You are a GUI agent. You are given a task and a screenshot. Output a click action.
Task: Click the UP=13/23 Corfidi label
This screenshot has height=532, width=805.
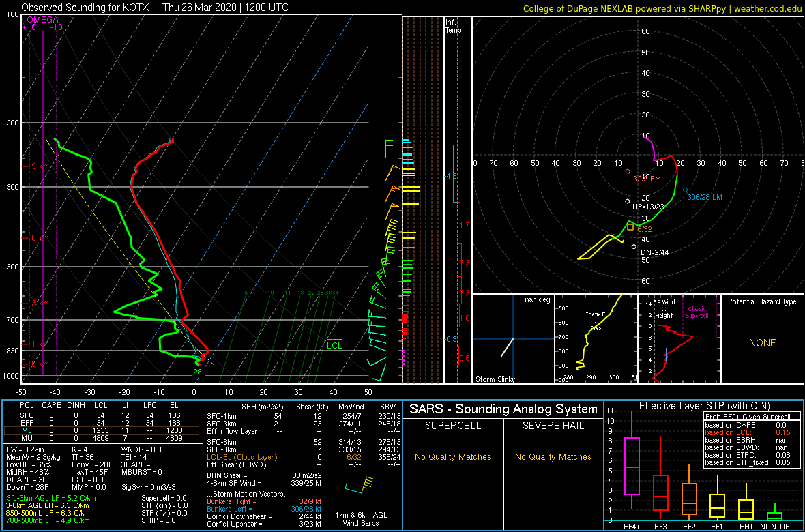[648, 207]
